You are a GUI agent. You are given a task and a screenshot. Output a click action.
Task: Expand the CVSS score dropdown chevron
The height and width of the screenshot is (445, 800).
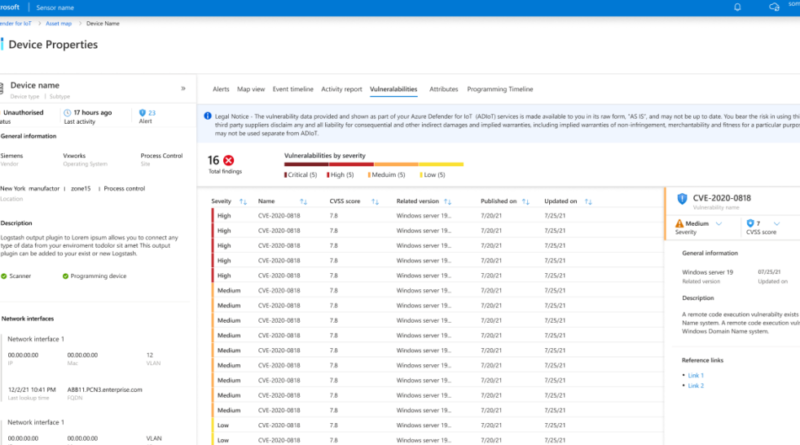coord(777,224)
